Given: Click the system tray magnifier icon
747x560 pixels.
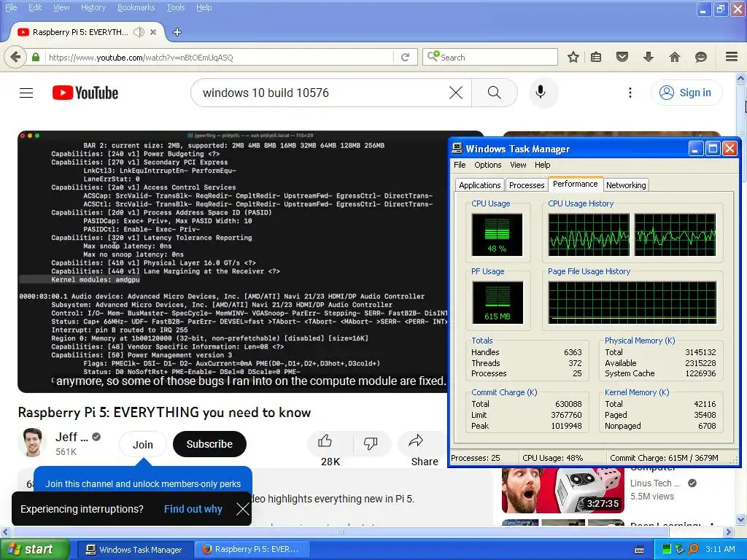Looking at the screenshot, I should point(693,549).
